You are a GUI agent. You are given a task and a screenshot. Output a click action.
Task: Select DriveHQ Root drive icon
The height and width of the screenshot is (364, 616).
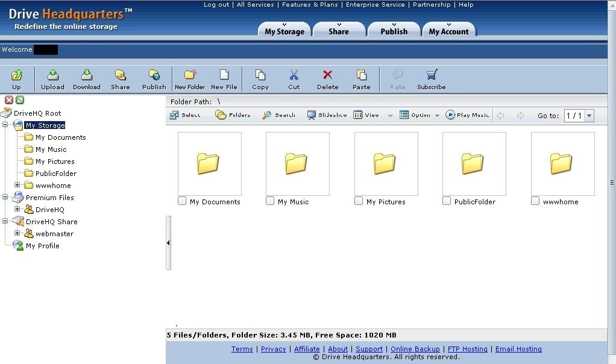coord(6,113)
